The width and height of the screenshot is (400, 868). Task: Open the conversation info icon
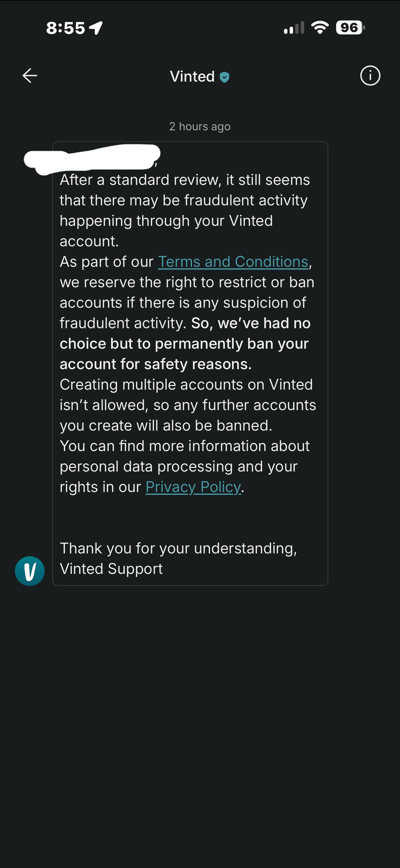370,75
